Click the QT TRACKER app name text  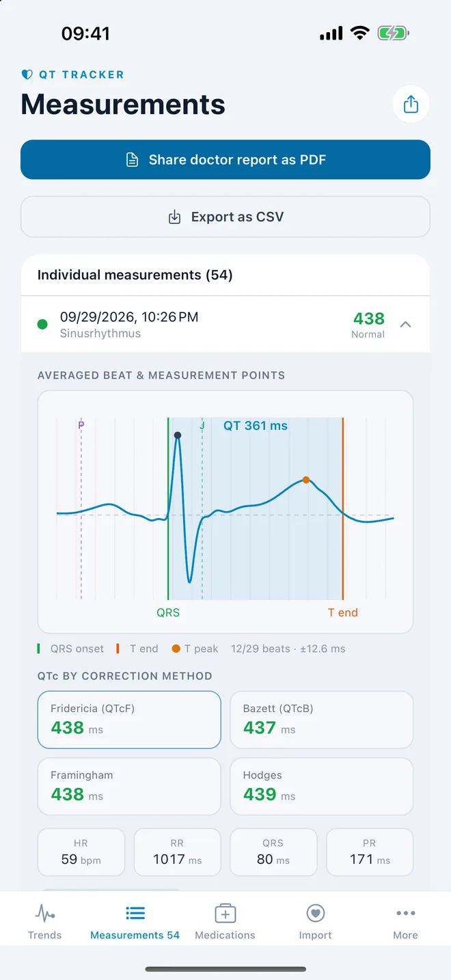[81, 74]
